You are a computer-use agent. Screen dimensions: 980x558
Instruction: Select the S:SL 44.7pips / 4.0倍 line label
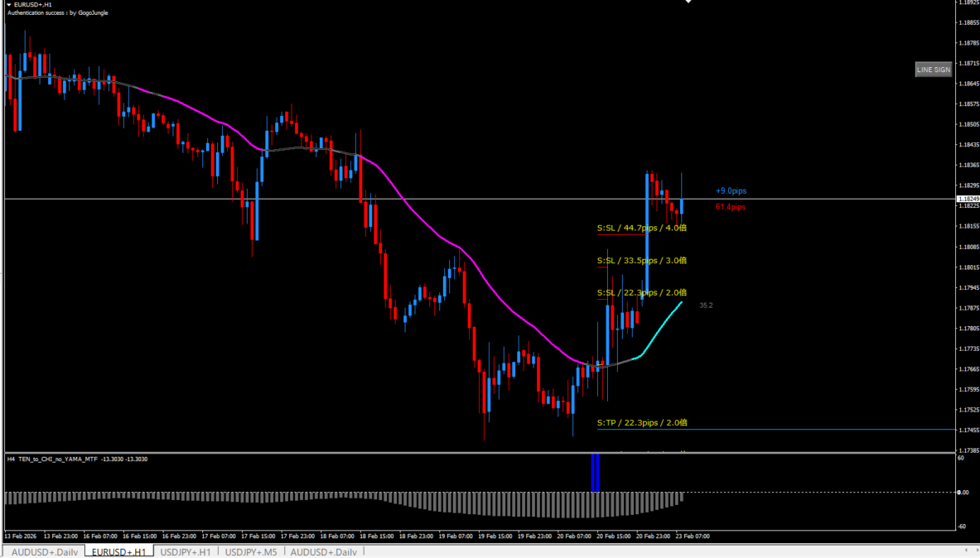point(642,228)
